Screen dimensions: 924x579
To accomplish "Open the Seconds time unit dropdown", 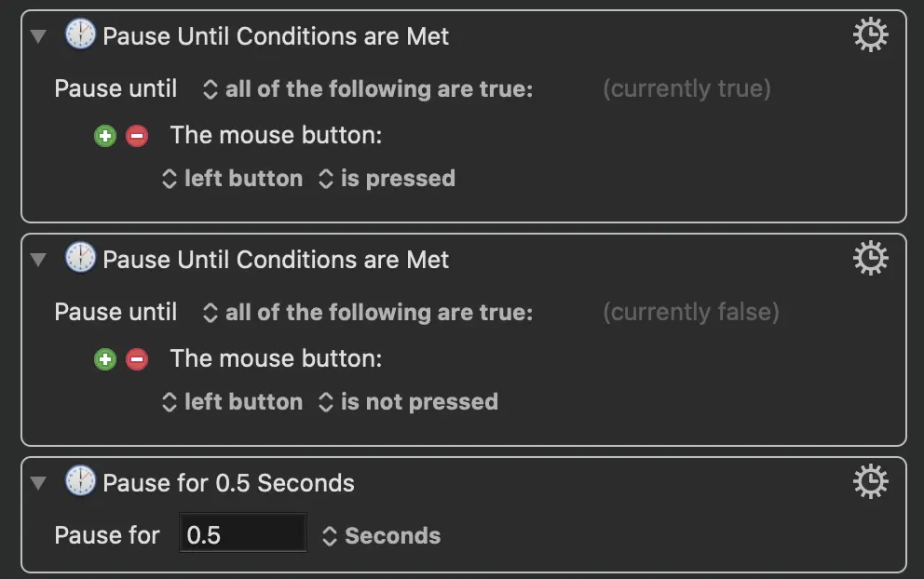I will 381,536.
